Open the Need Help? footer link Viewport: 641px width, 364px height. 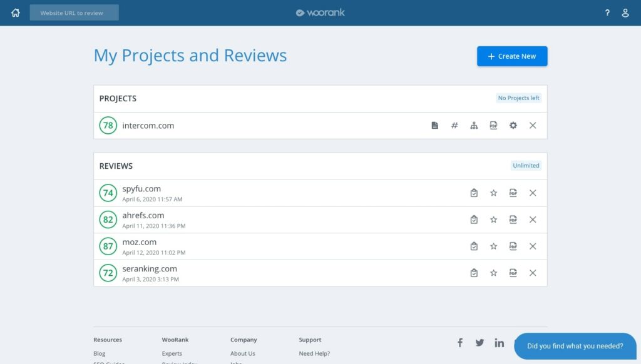coord(314,353)
